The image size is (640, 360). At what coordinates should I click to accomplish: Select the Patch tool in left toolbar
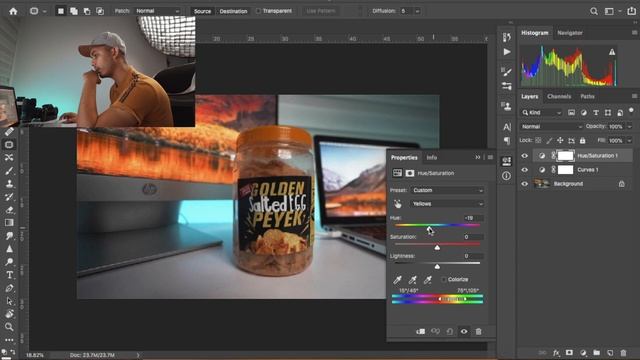[9, 145]
